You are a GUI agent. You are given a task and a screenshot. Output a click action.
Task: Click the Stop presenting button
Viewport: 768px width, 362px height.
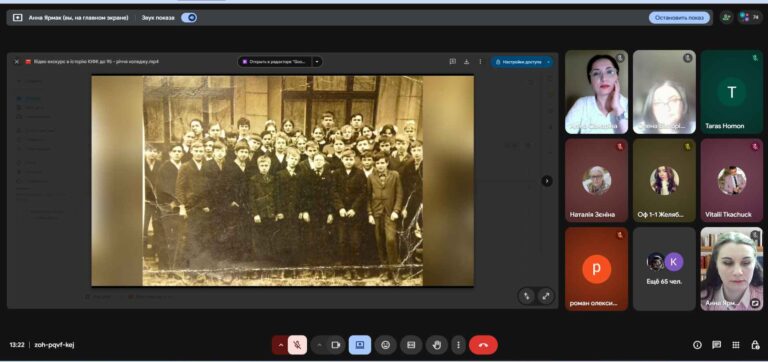pos(679,18)
